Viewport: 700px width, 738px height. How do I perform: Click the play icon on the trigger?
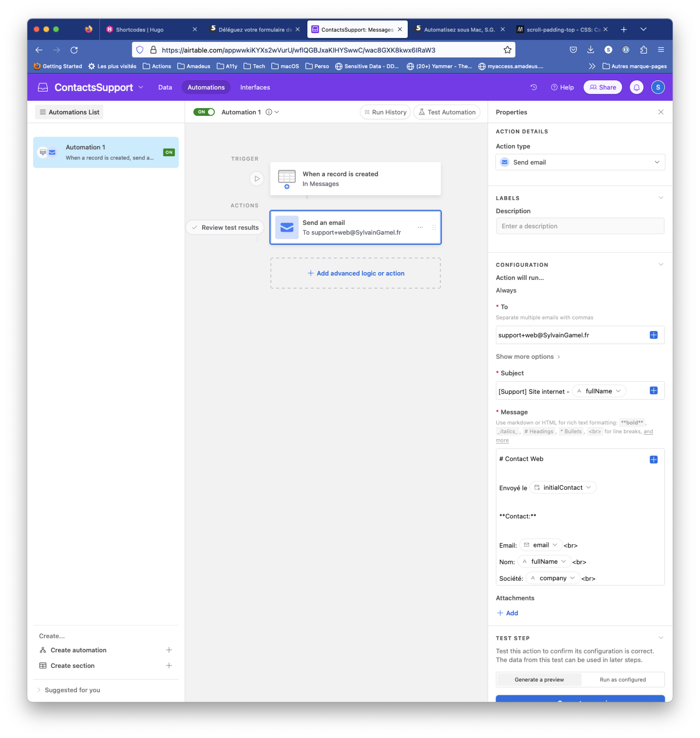point(256,179)
